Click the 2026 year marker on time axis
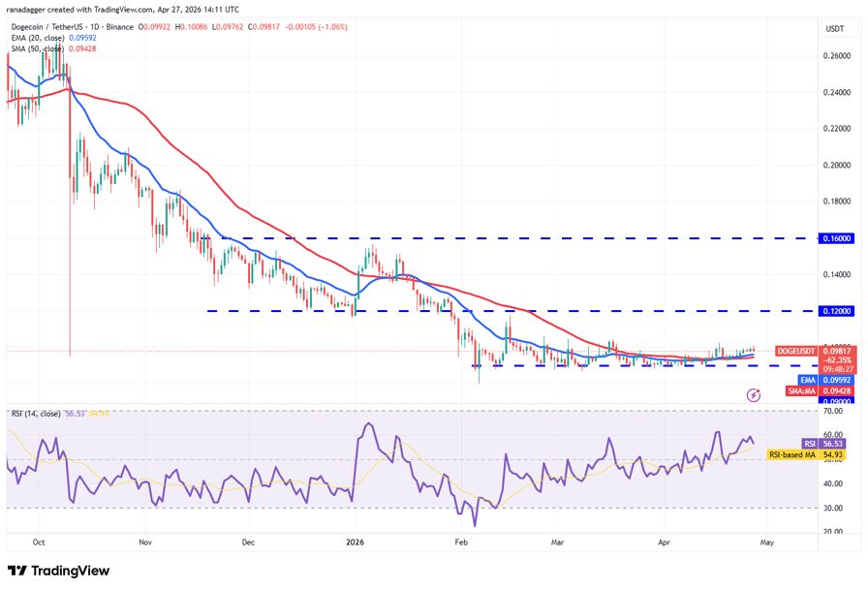 tap(354, 543)
